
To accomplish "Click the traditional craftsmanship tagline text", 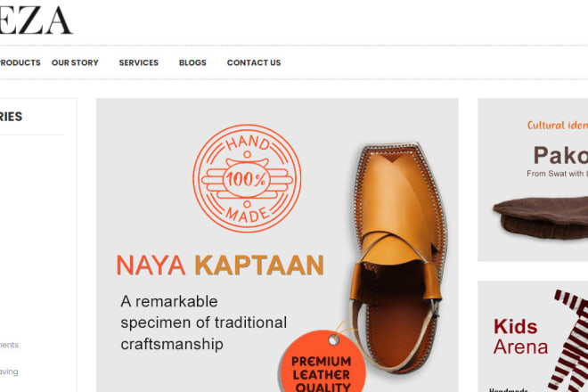I will pyautogui.click(x=204, y=323).
